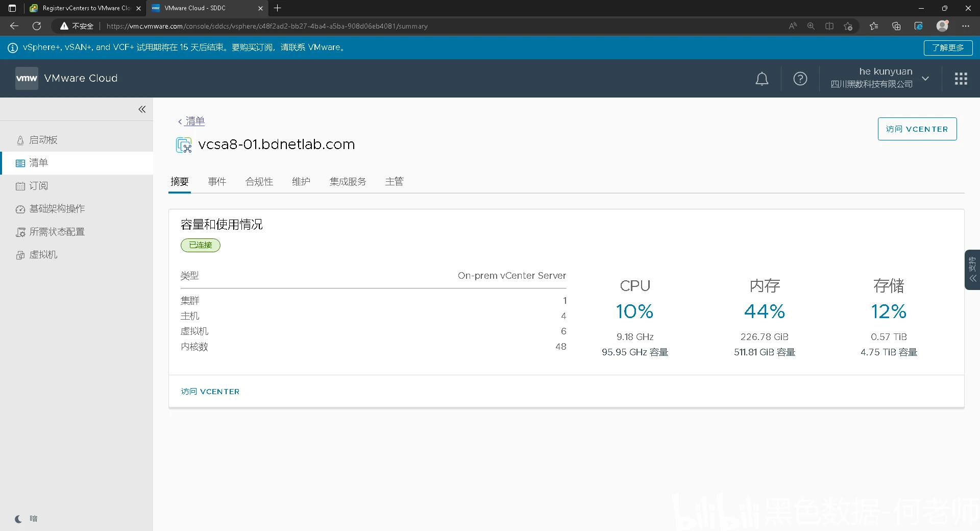This screenshot has width=980, height=531.
Task: Expand the he kunyuan account dropdown
Action: tap(925, 78)
